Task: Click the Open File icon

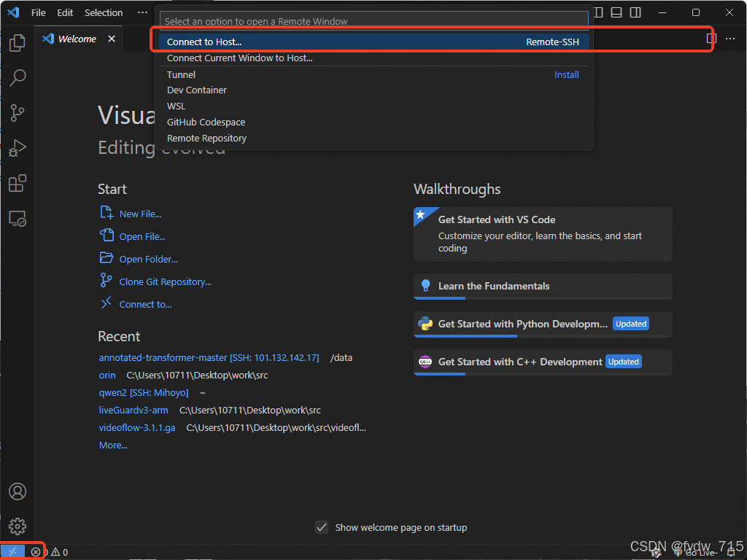Action: click(x=107, y=236)
